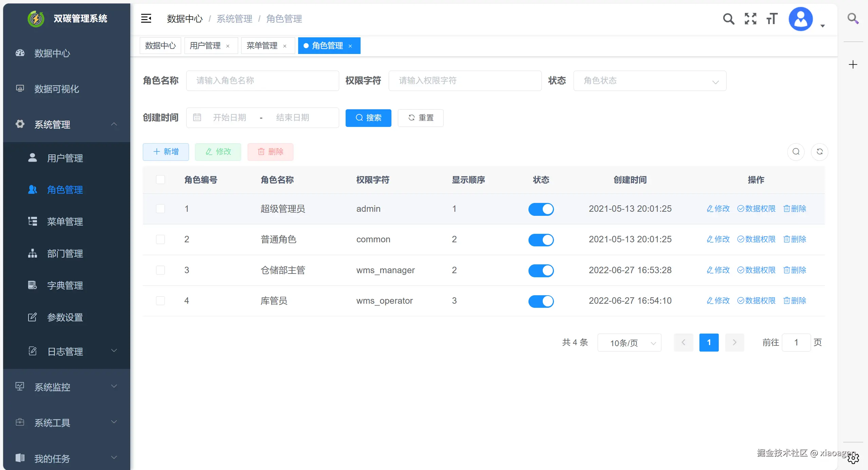Open the 角色状态 status dropdown
This screenshot has width=868, height=470.
point(650,81)
